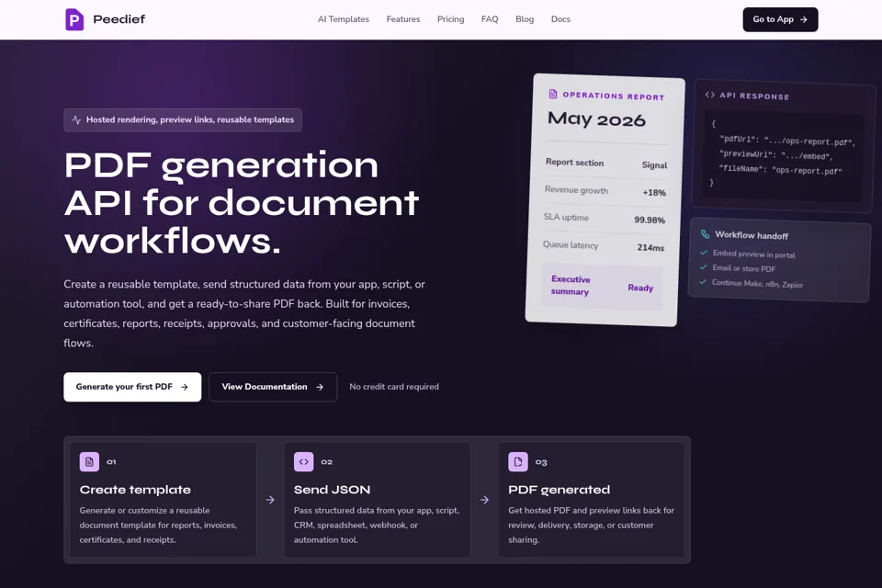Go to the Pricing page
The width and height of the screenshot is (882, 588).
[x=450, y=19]
